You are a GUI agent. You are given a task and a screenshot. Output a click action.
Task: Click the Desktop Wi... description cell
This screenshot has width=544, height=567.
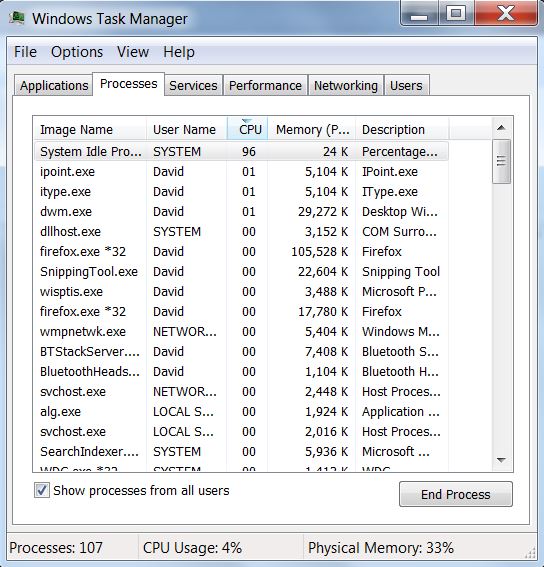[400, 212]
